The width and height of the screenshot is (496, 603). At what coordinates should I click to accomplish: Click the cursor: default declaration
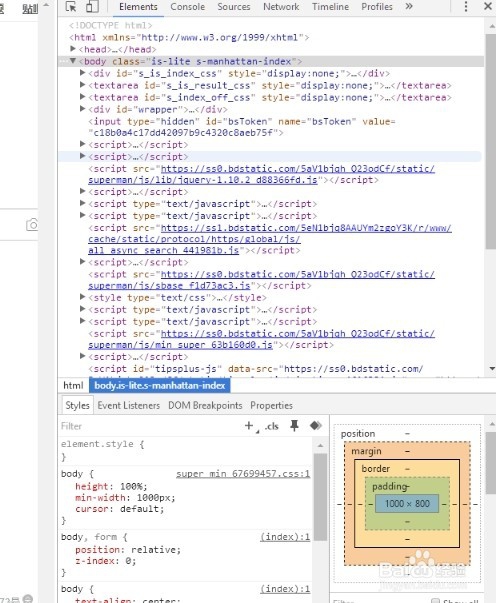point(120,509)
